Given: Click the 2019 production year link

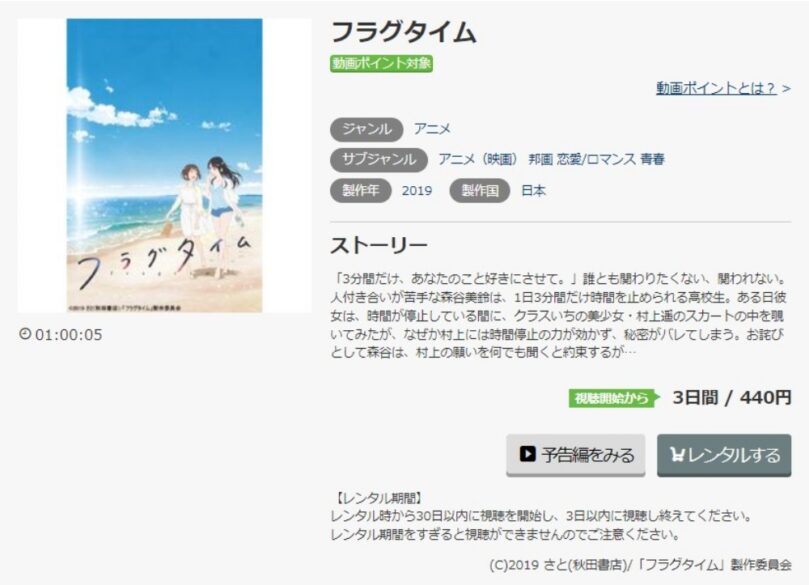Looking at the screenshot, I should (417, 190).
